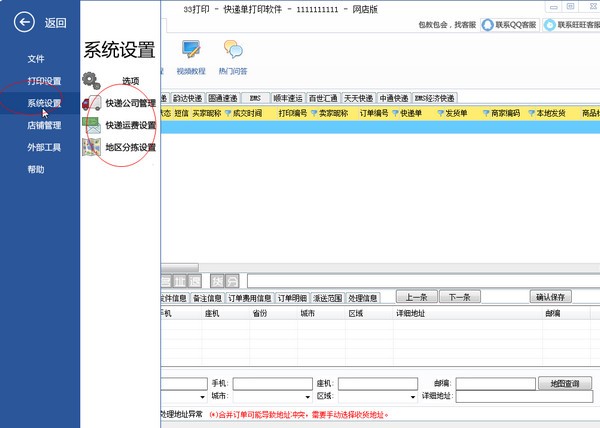The image size is (600, 428).
Task: Switch to the 中通快递 tab
Action: coord(394,98)
